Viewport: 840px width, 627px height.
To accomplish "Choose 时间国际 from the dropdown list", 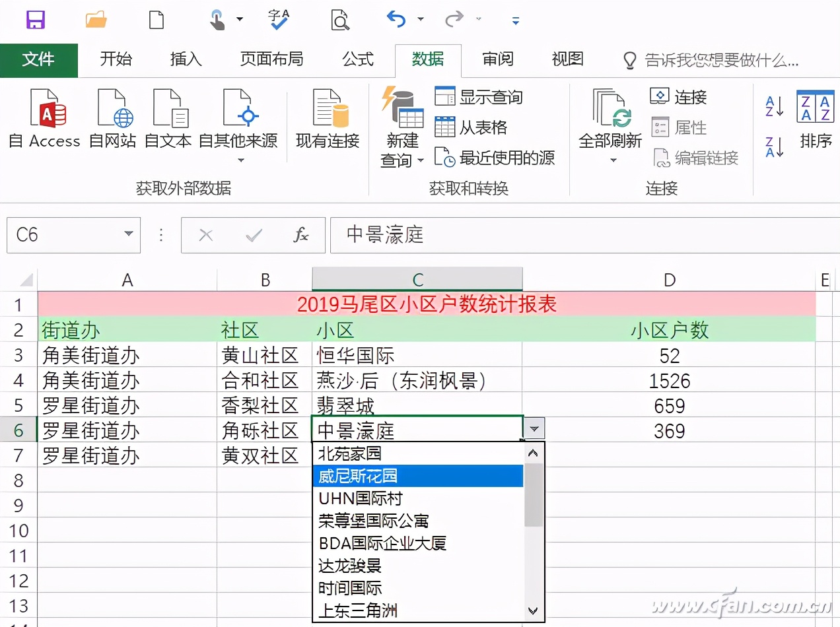I will (418, 588).
